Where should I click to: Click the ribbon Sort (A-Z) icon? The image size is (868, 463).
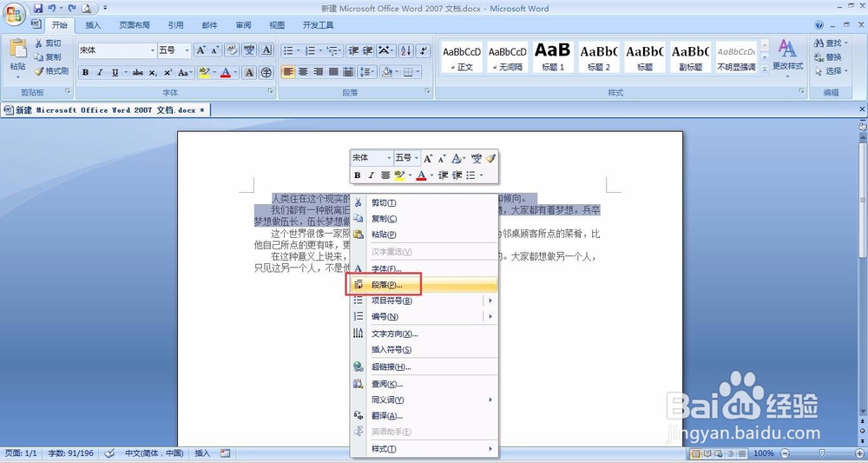tap(405, 51)
